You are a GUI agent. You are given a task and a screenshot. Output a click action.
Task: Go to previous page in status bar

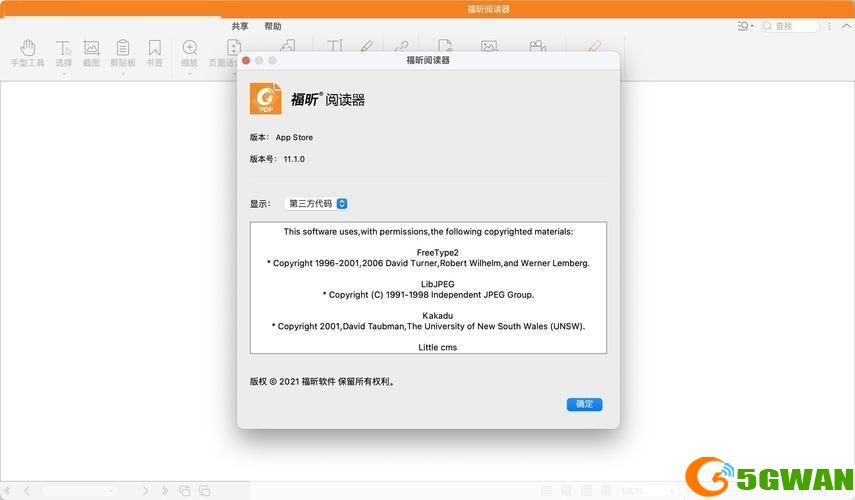point(27,491)
